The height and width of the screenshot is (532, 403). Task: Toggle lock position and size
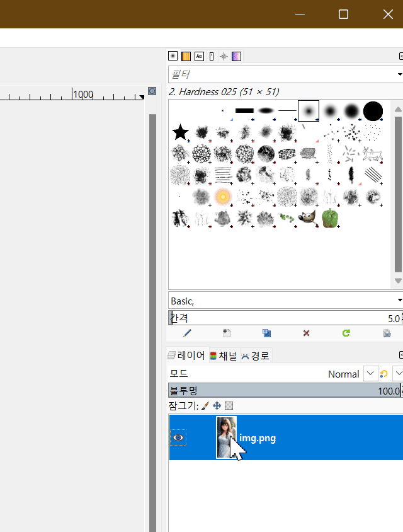(x=217, y=406)
